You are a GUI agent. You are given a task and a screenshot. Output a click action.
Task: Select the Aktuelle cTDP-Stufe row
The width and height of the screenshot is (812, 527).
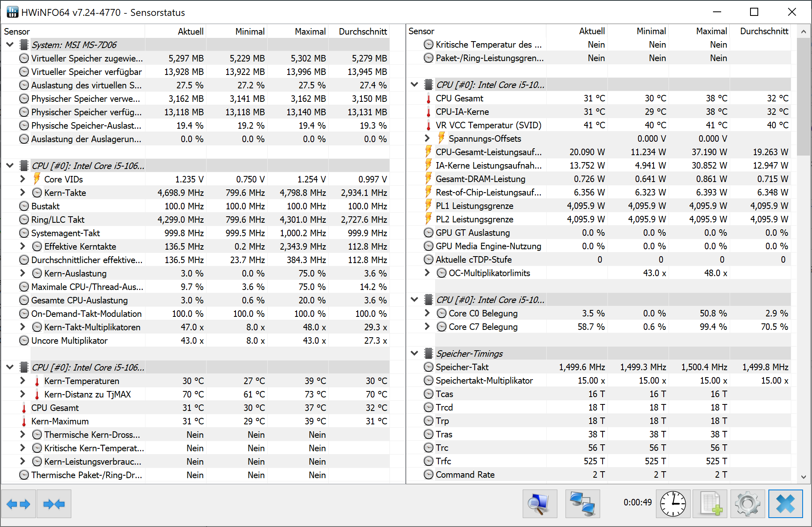coord(599,259)
